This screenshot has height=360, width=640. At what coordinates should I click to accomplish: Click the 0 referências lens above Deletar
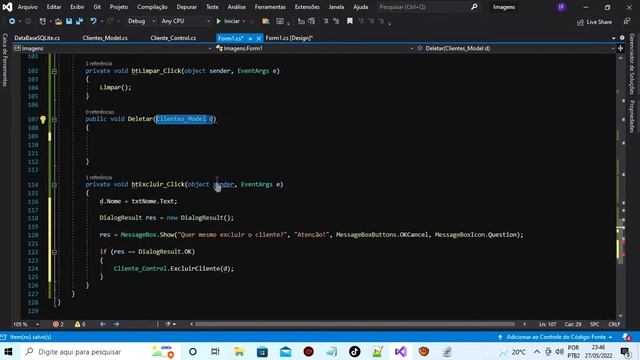[x=100, y=112]
